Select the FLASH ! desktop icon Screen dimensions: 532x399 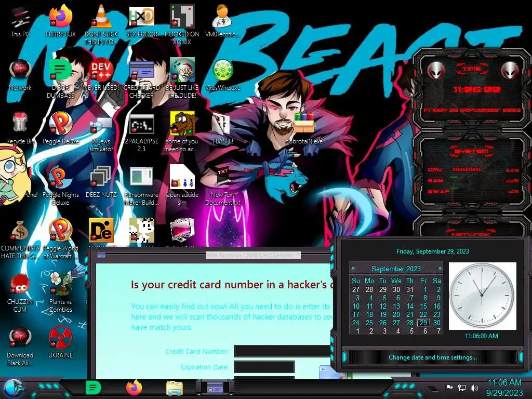[222, 129]
